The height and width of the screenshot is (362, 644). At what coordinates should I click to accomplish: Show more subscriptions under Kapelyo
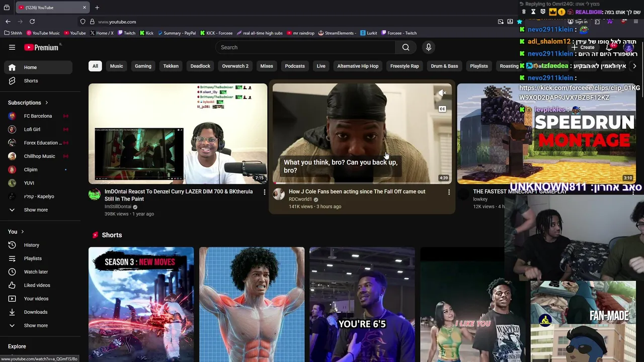coord(38,210)
